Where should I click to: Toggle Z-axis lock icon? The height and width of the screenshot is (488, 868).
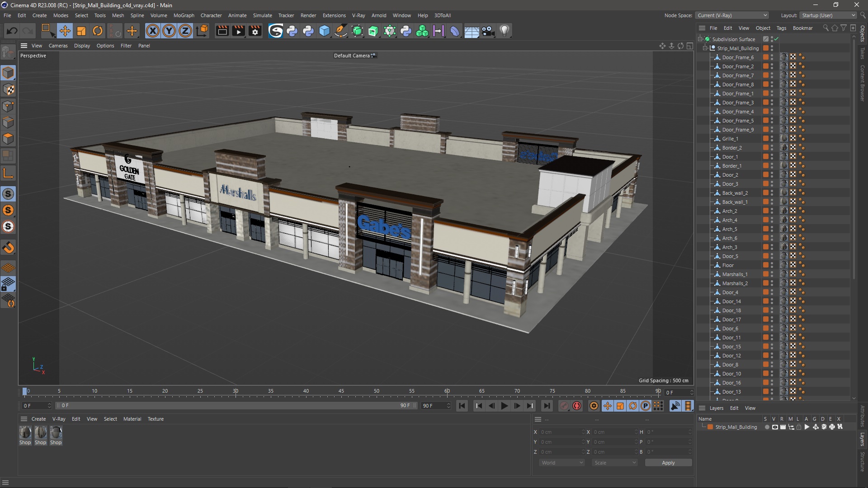click(185, 31)
